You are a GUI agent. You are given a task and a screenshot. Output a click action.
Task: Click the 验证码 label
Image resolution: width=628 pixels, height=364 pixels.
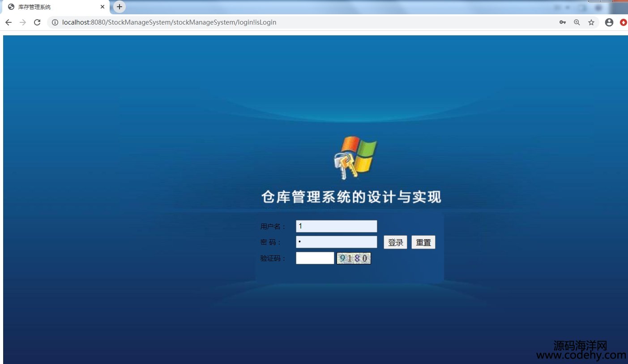click(273, 258)
